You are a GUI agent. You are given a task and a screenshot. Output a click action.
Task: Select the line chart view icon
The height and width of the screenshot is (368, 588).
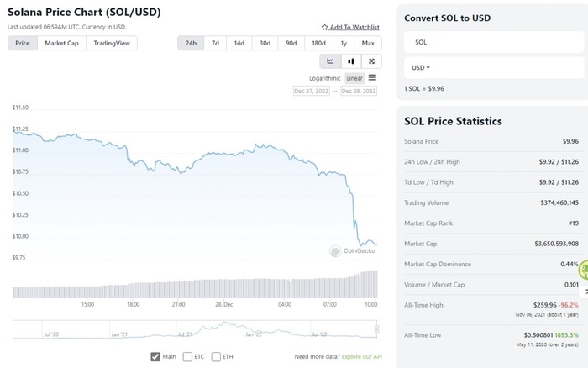[x=330, y=61]
